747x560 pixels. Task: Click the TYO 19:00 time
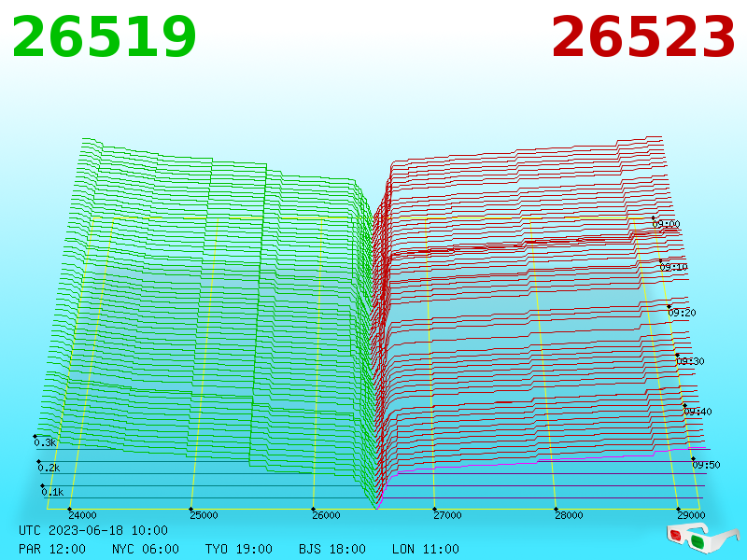click(x=239, y=549)
